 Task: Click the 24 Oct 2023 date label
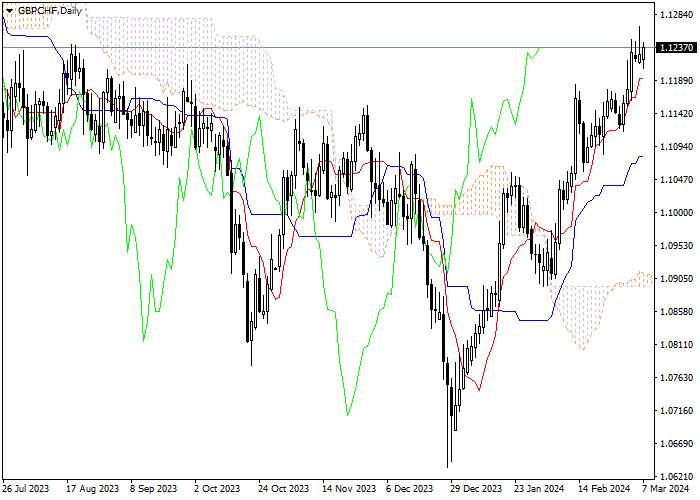click(284, 489)
